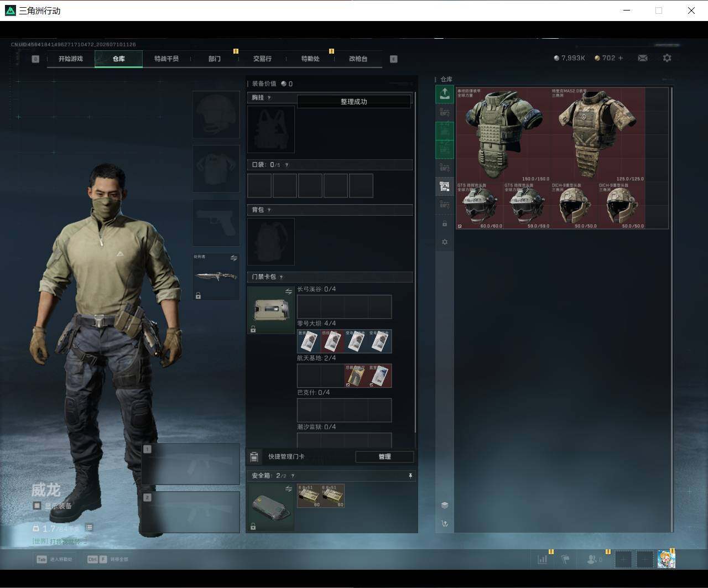Toggle the 显示装备 checkbox
Image resolution: width=708 pixels, height=588 pixels.
[x=37, y=506]
